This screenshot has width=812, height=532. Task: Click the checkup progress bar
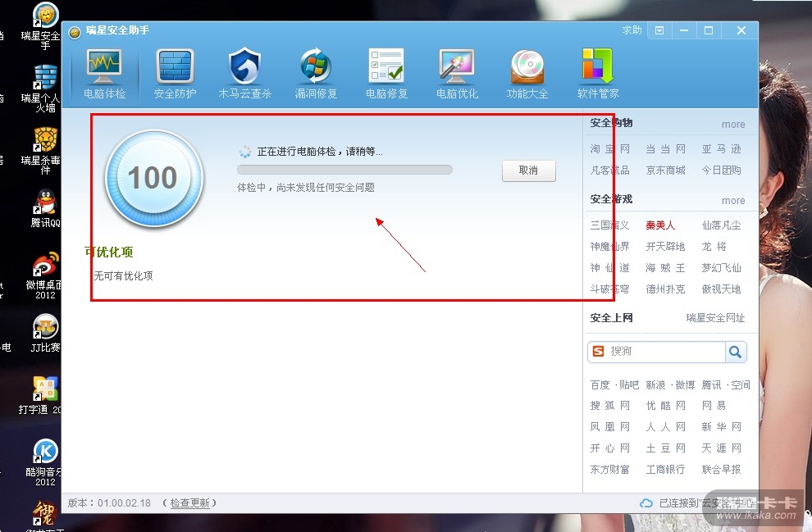click(344, 170)
